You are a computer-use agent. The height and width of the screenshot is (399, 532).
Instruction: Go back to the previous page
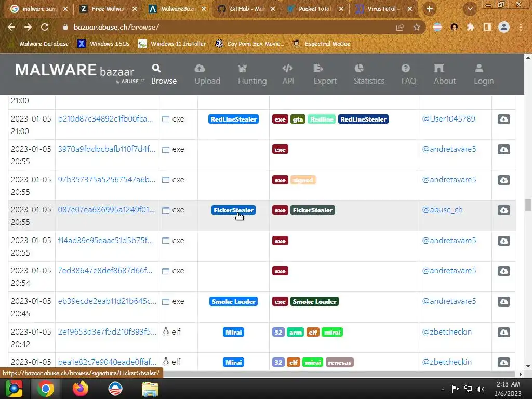11,27
